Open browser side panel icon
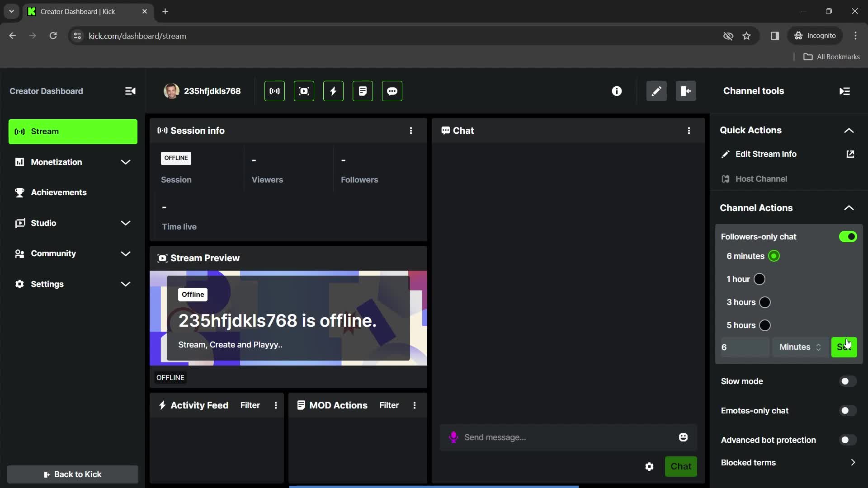The width and height of the screenshot is (868, 488). (x=775, y=36)
